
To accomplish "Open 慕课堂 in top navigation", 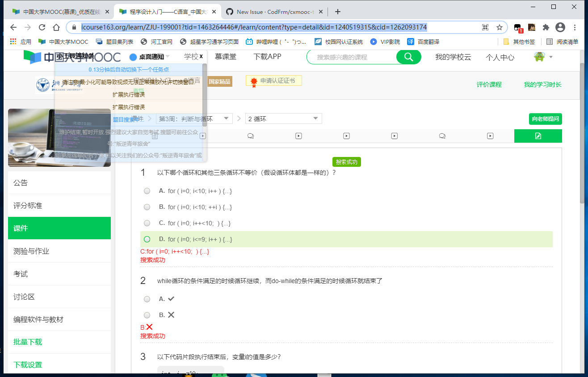I will tap(226, 56).
